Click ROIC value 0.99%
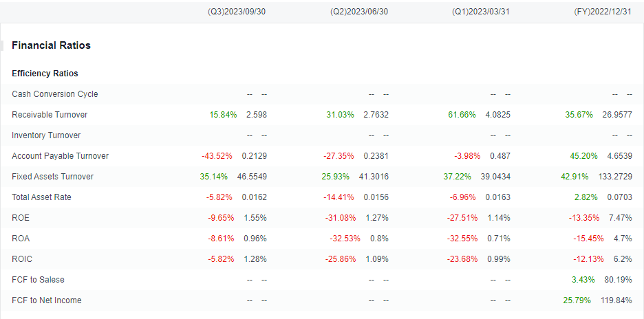Image resolution: width=644 pixels, height=319 pixels. [x=499, y=259]
